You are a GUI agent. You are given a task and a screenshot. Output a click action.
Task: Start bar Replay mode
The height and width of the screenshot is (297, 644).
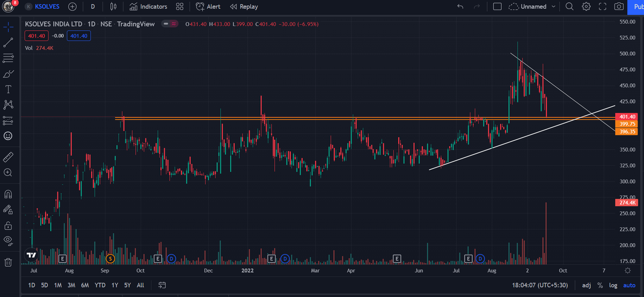pos(244,6)
